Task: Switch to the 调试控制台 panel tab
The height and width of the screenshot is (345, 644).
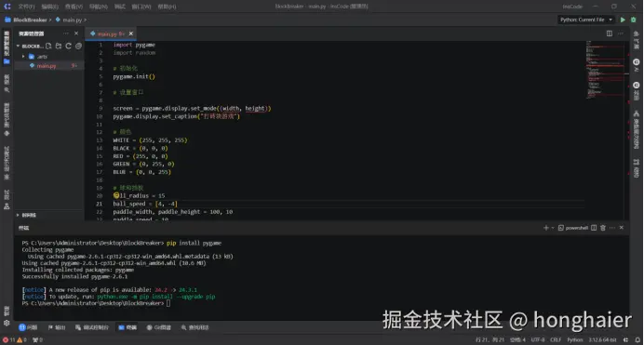Action: point(92,327)
